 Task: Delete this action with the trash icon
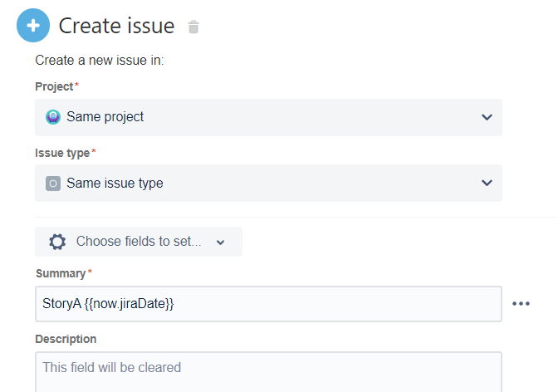tap(193, 27)
